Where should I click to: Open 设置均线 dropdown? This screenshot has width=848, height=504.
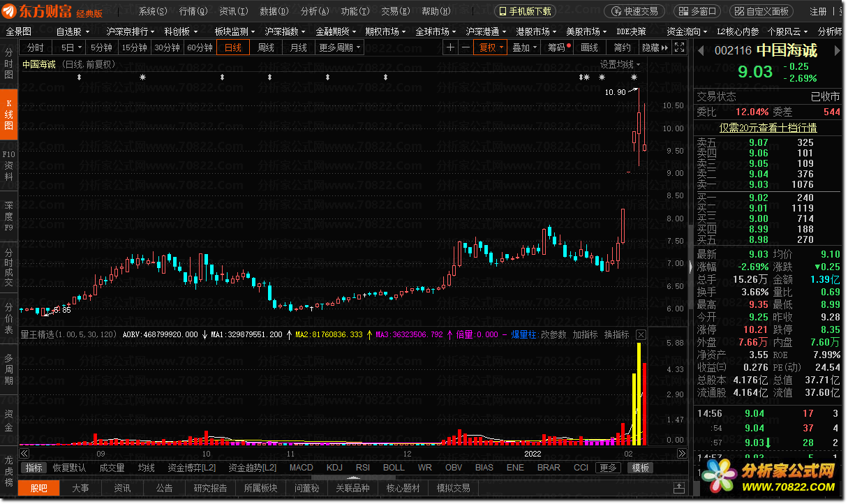coord(620,64)
